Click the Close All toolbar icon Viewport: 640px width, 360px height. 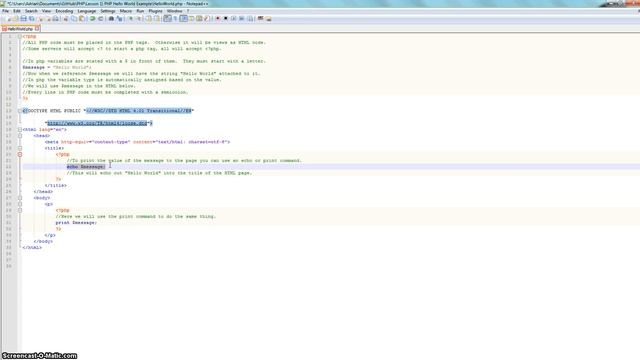point(48,19)
